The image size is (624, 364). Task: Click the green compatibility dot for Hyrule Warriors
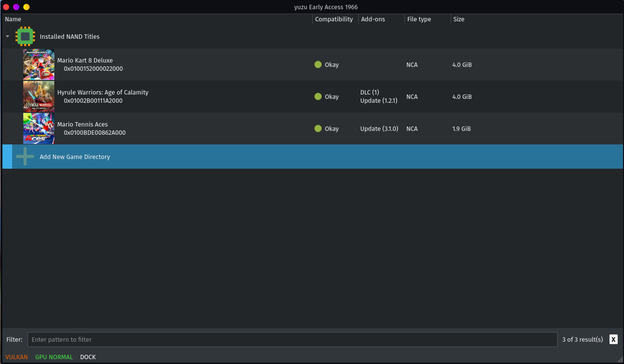tap(318, 96)
